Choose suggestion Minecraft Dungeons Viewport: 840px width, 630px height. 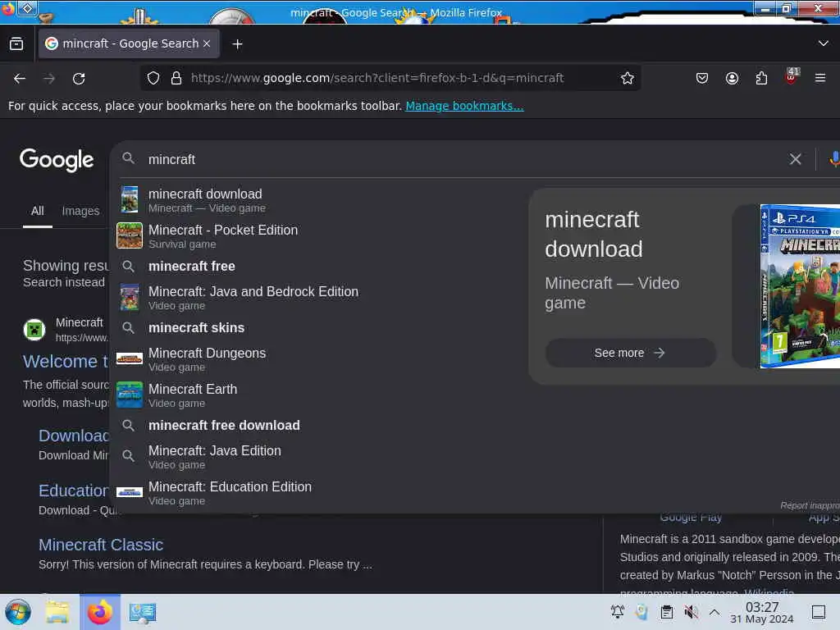[319, 359]
